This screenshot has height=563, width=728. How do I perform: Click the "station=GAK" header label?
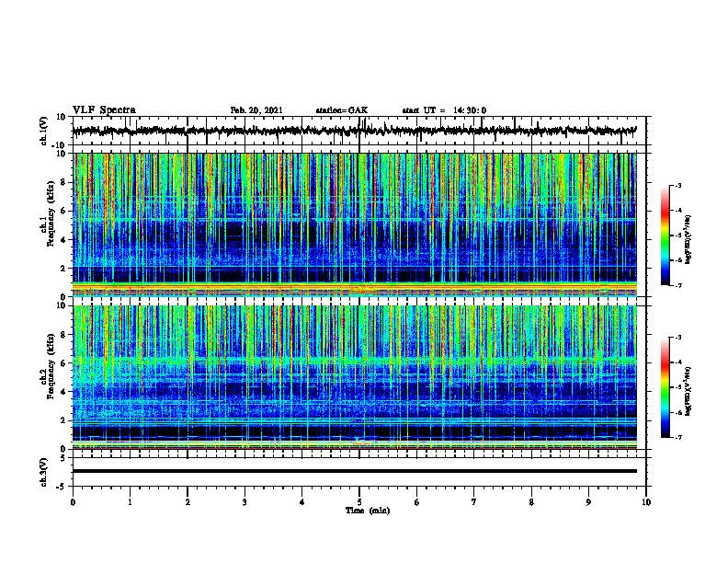[342, 110]
